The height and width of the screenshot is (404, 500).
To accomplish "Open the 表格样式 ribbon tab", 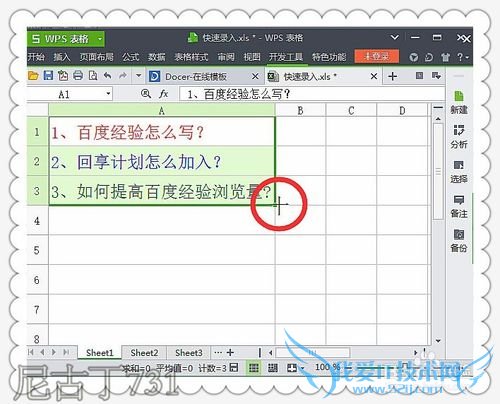I will coord(191,57).
